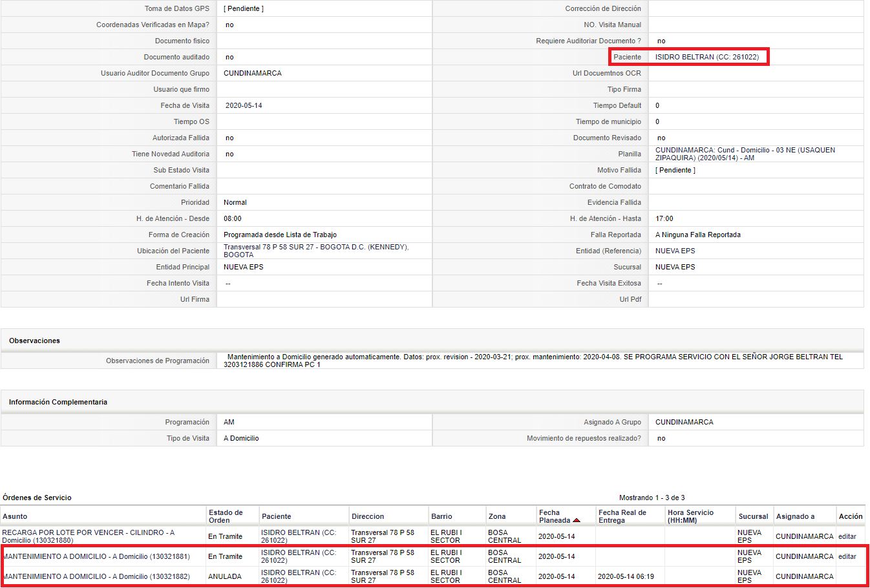Click Falla Reportada value A Ninguna Falla Reportada

coord(698,235)
